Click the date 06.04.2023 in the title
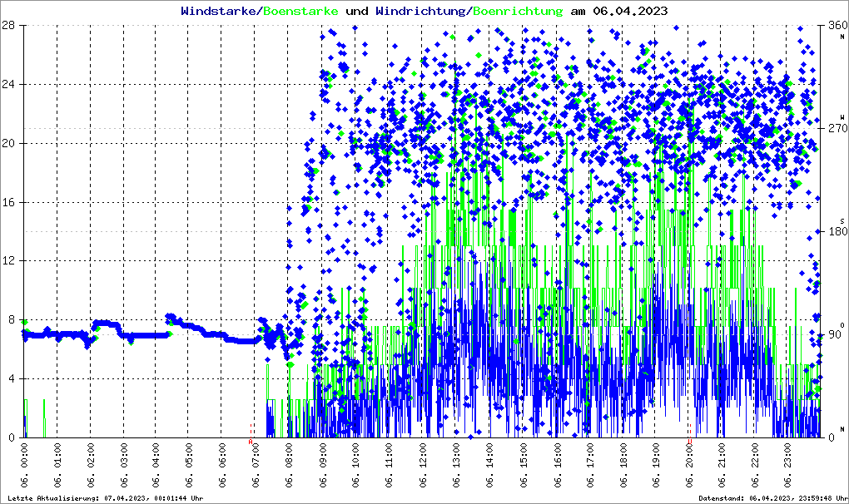 [630, 11]
